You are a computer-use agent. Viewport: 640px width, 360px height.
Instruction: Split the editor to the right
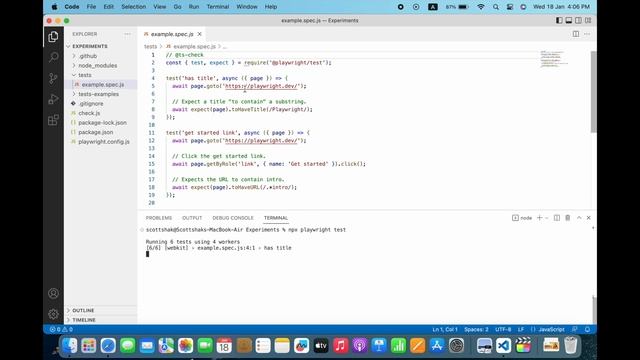pyautogui.click(x=576, y=34)
